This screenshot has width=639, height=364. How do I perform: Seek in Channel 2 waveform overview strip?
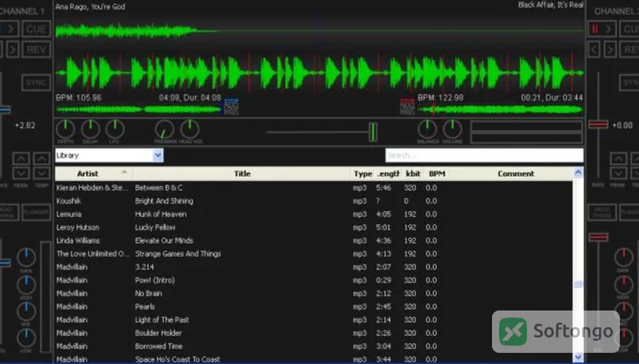501,109
